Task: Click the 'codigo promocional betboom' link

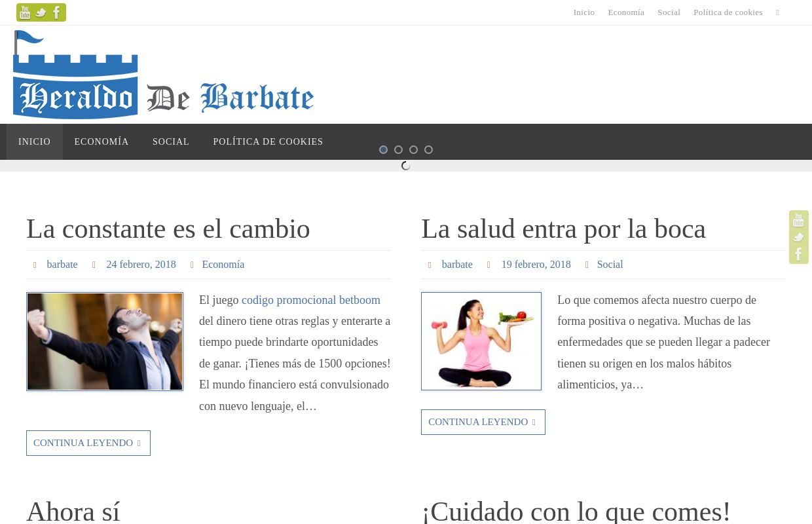Action: coord(310,300)
